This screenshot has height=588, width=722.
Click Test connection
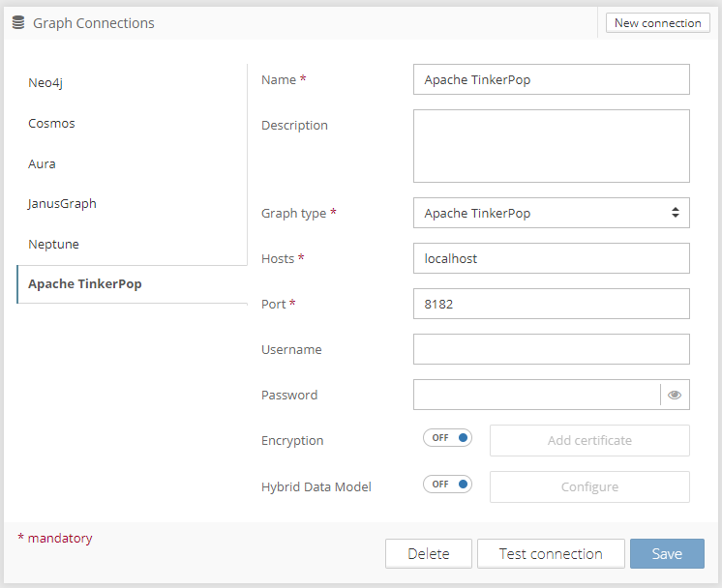[x=551, y=554]
